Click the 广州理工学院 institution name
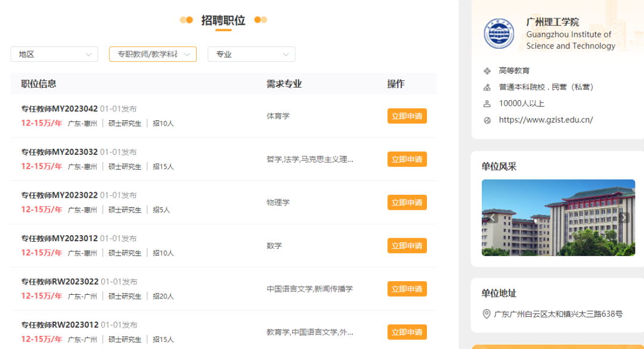 click(x=552, y=22)
